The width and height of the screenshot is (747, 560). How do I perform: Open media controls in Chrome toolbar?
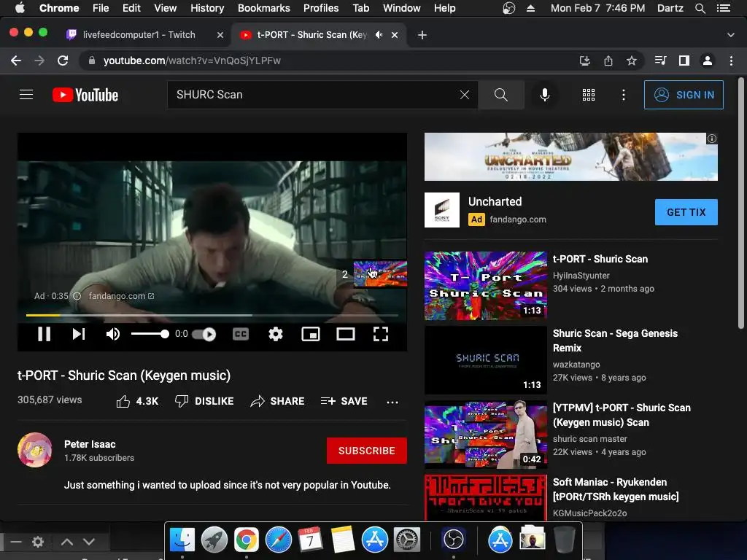point(660,61)
